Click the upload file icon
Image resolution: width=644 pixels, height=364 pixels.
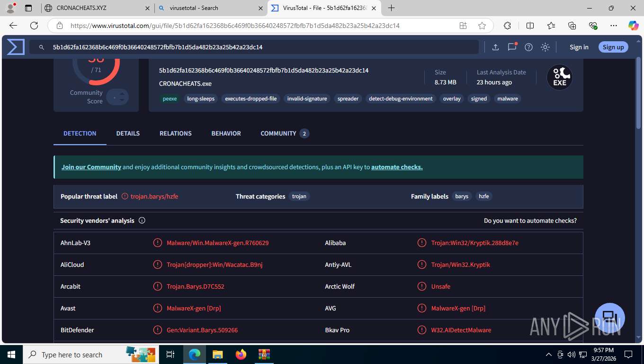coord(495,47)
